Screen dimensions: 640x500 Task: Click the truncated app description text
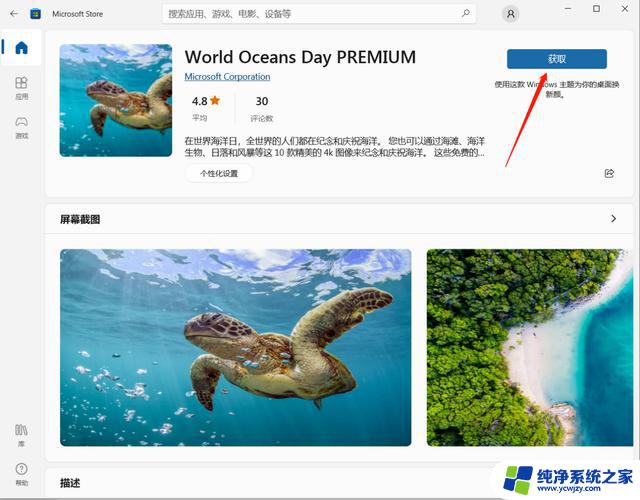[335, 147]
